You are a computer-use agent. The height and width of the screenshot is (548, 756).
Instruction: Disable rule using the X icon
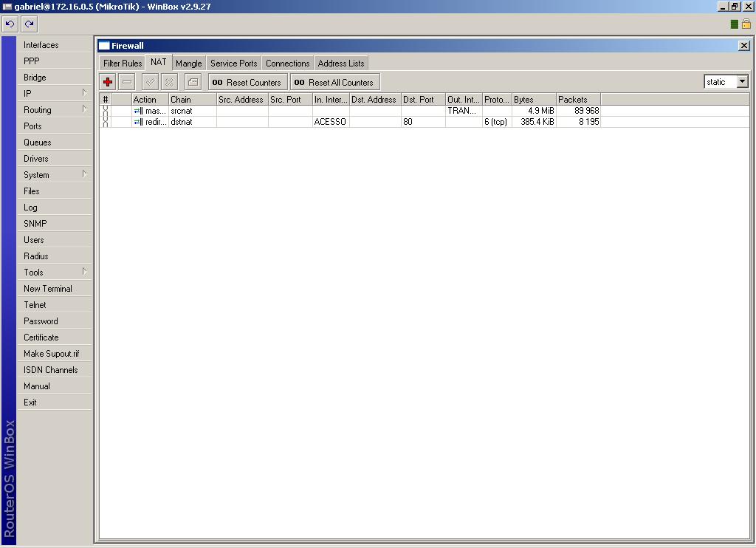coord(169,82)
